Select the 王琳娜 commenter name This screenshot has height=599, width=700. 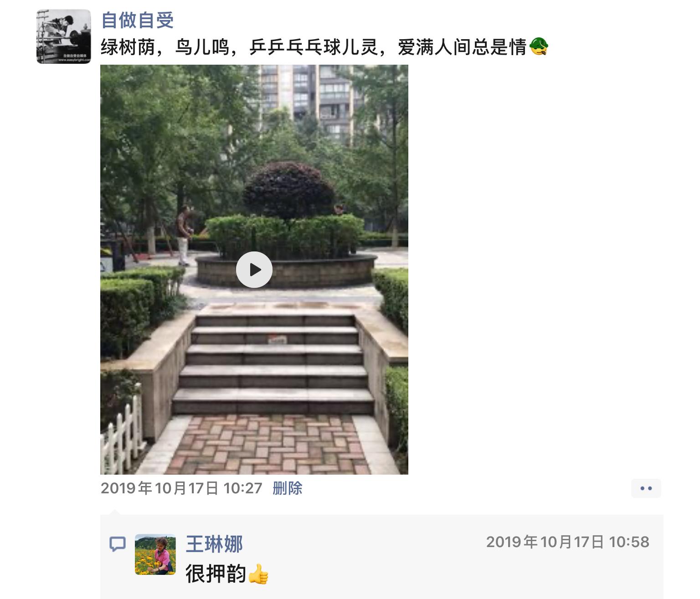pos(214,544)
